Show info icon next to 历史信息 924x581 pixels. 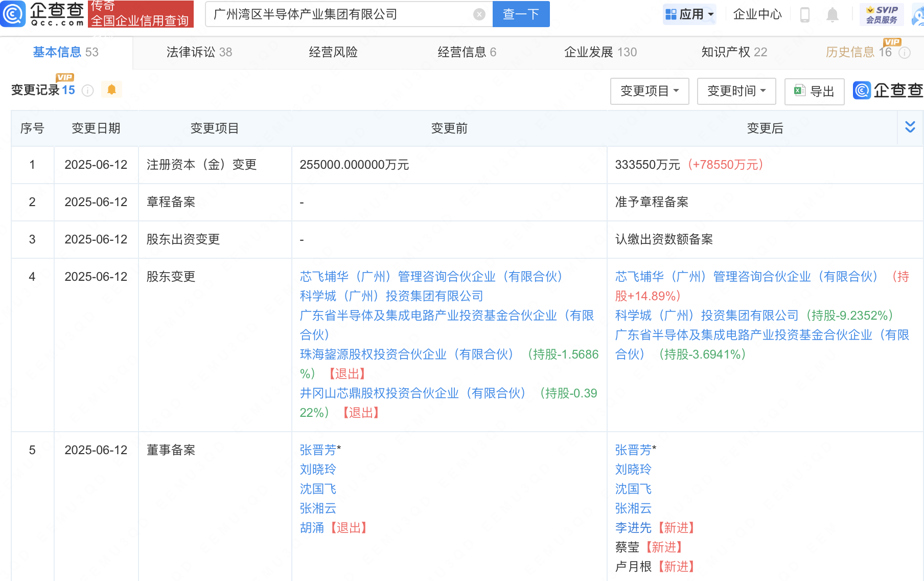pyautogui.click(x=905, y=53)
